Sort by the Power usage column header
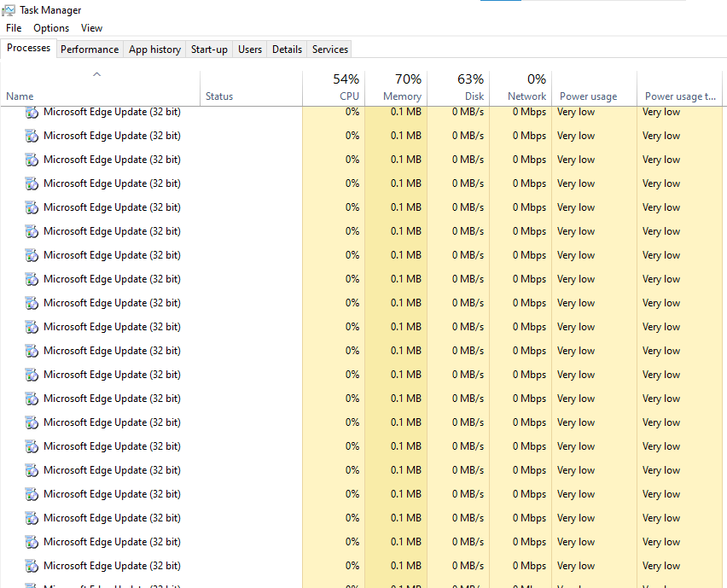The image size is (727, 588). pos(595,88)
